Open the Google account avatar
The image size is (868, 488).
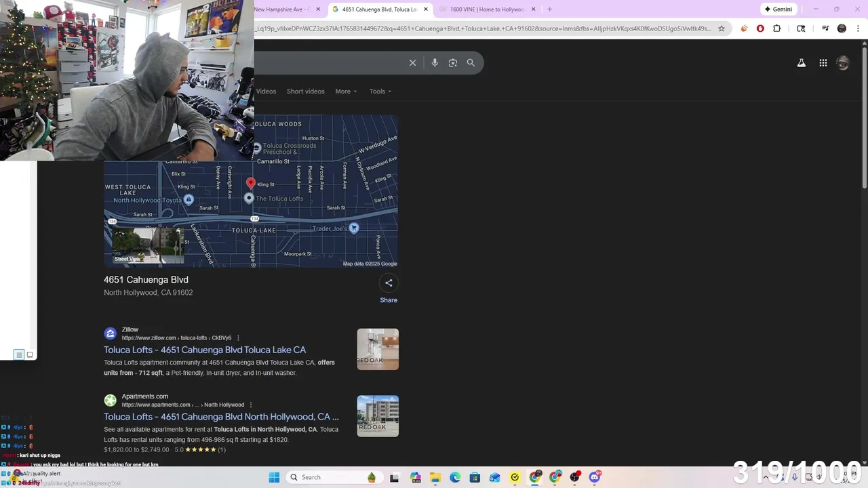click(843, 63)
